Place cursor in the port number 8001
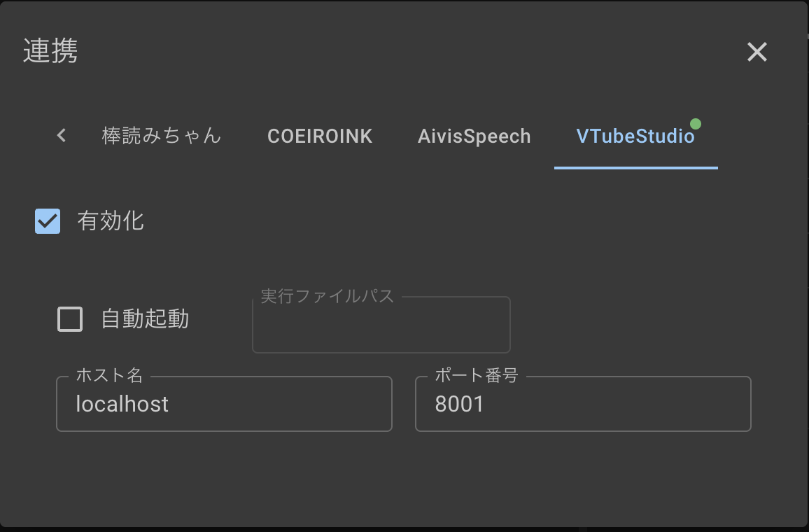809x532 pixels. click(458, 404)
